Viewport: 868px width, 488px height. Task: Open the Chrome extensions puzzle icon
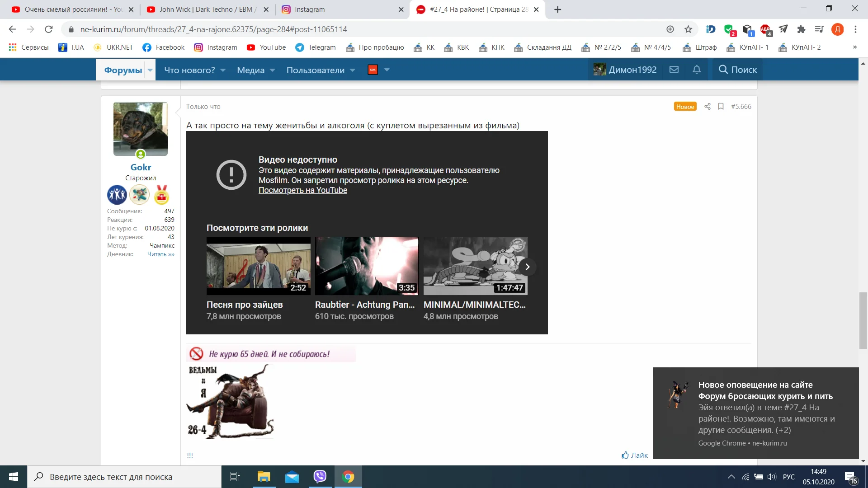(801, 29)
